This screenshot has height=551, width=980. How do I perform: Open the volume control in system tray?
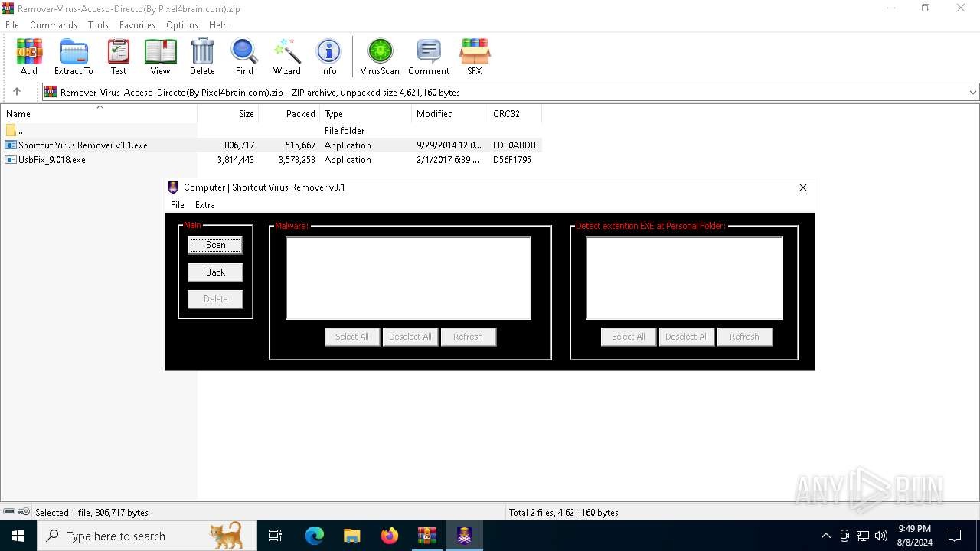(881, 536)
